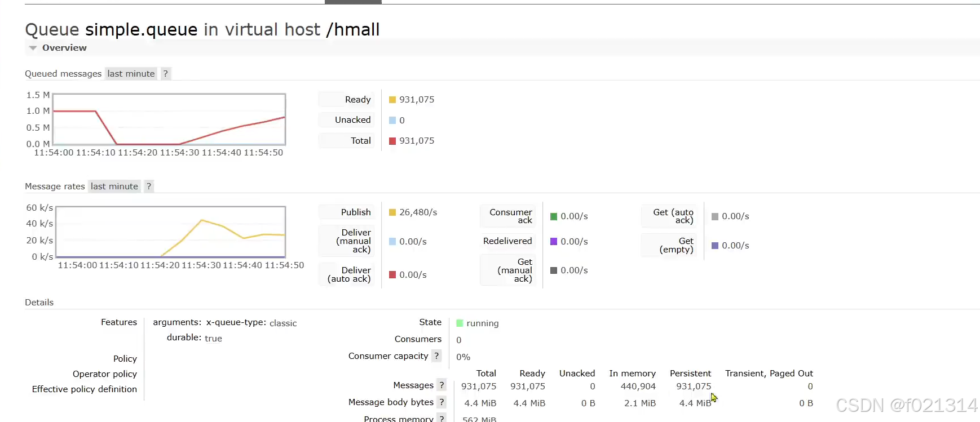
Task: Click the Consumer capacity 0% value
Action: click(463, 357)
